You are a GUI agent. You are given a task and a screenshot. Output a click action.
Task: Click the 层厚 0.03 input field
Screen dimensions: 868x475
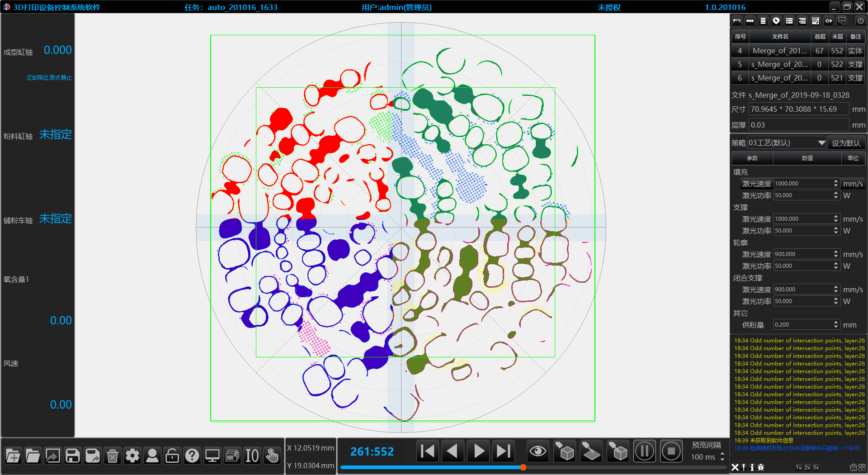point(799,125)
